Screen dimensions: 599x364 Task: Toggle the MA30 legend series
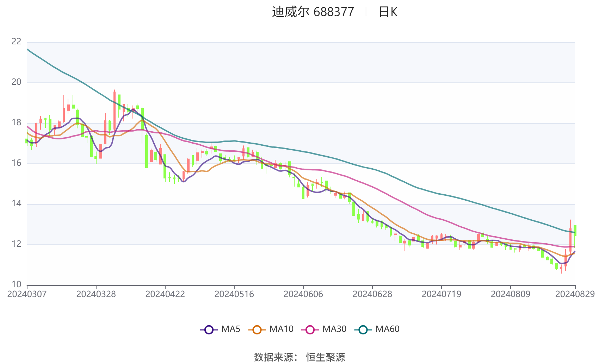pos(324,330)
